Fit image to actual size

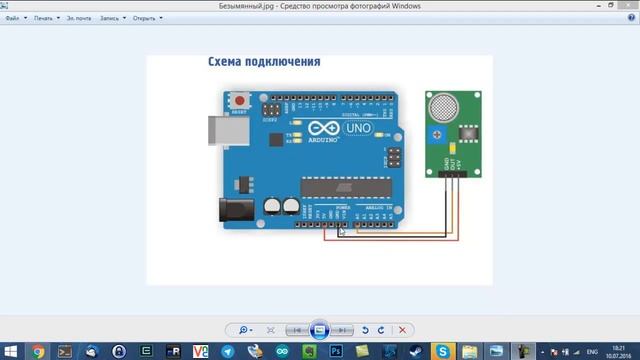click(x=271, y=330)
